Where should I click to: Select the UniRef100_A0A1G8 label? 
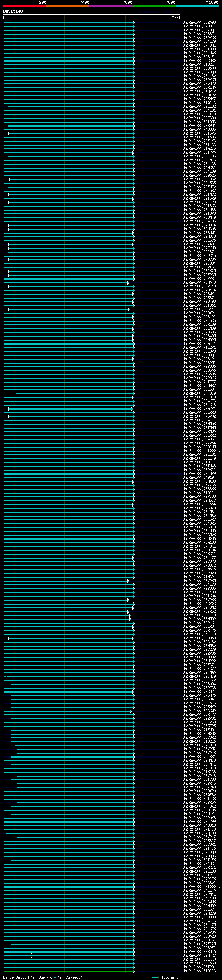pos(199,542)
